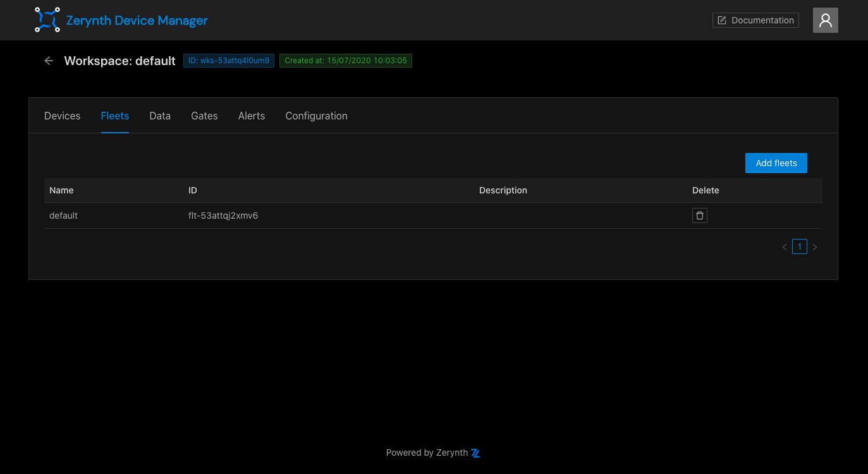Go to previous page in pagination
This screenshot has height=474, width=868.
tap(785, 247)
